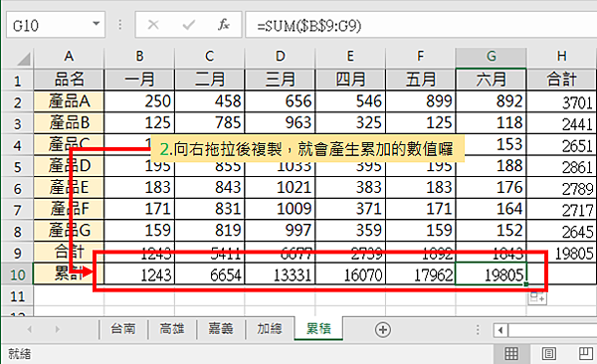Viewport: 597px width, 364px height.
Task: Add a new sheet with plus button
Action: point(383,330)
